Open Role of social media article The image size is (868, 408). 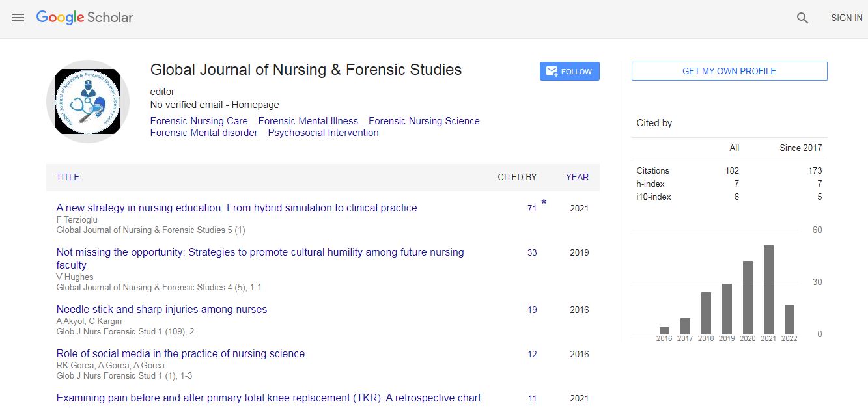click(x=180, y=354)
